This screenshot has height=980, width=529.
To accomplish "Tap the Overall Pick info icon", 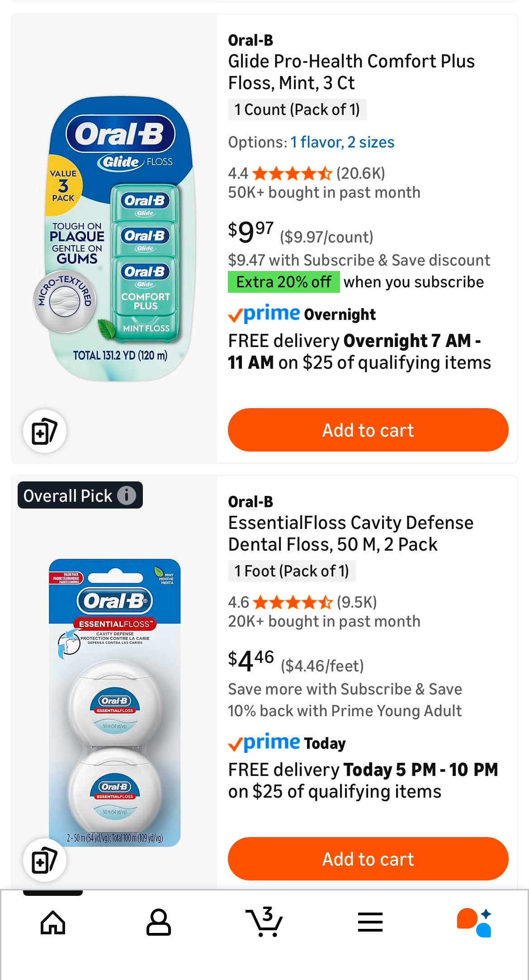I will tap(127, 495).
